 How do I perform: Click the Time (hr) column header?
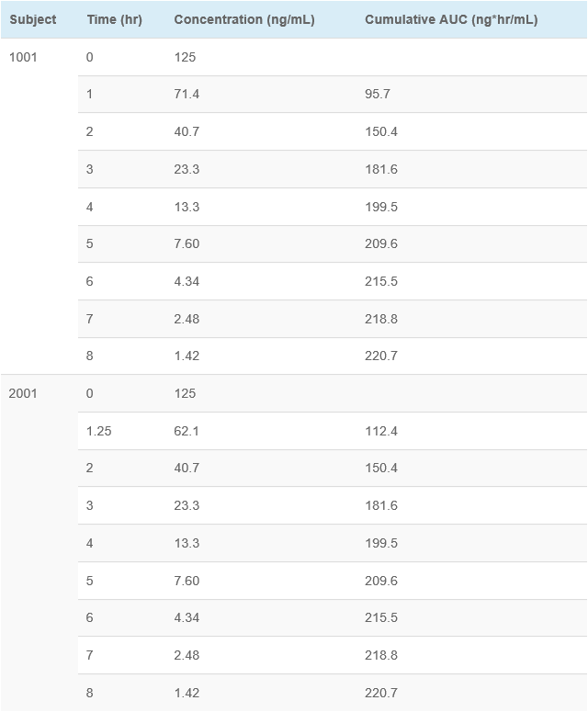click(115, 19)
